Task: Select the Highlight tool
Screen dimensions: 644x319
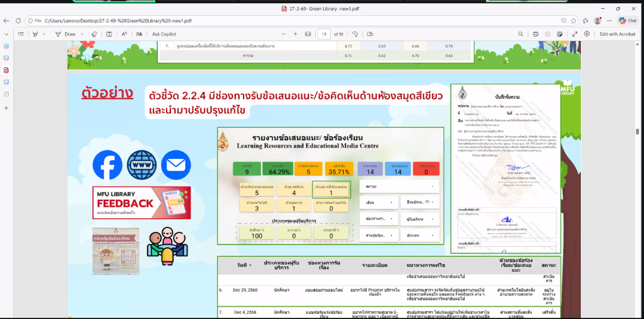Action: [x=35, y=34]
